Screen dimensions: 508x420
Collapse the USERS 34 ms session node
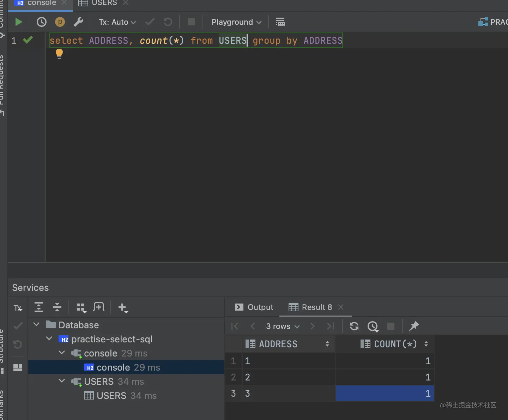click(62, 381)
